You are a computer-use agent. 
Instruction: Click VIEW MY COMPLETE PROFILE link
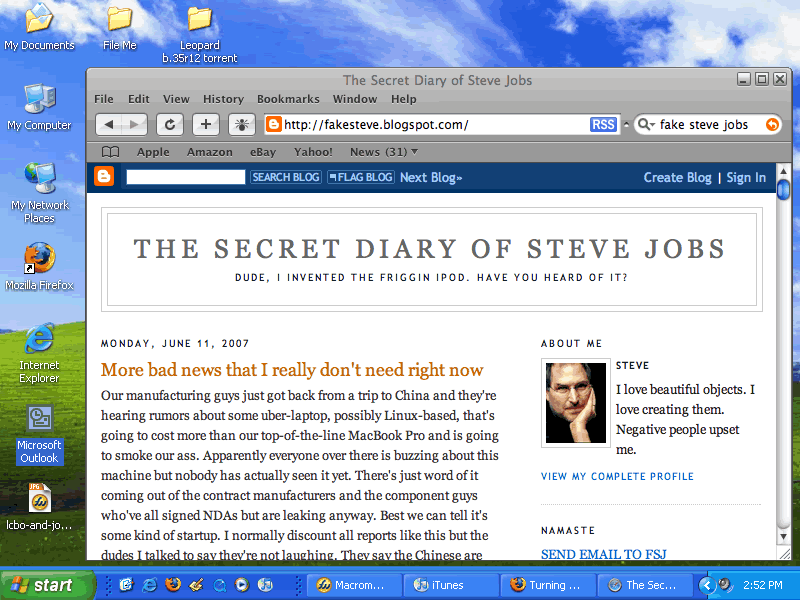(617, 477)
